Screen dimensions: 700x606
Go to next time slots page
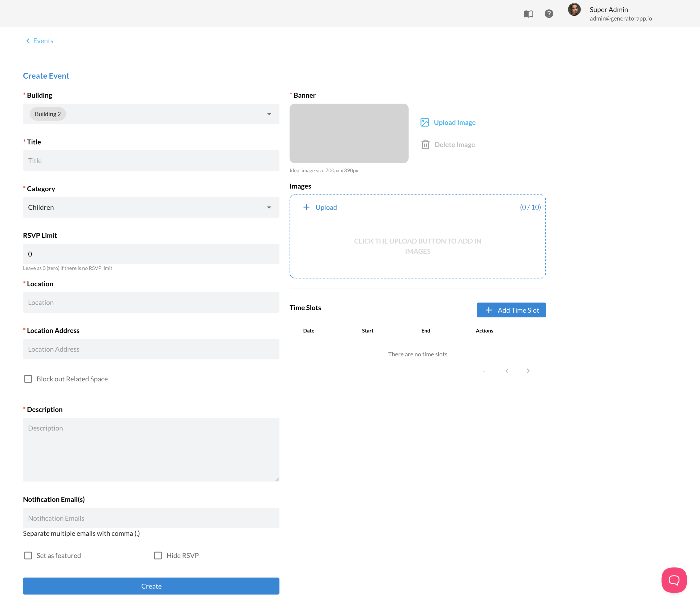[x=528, y=371]
